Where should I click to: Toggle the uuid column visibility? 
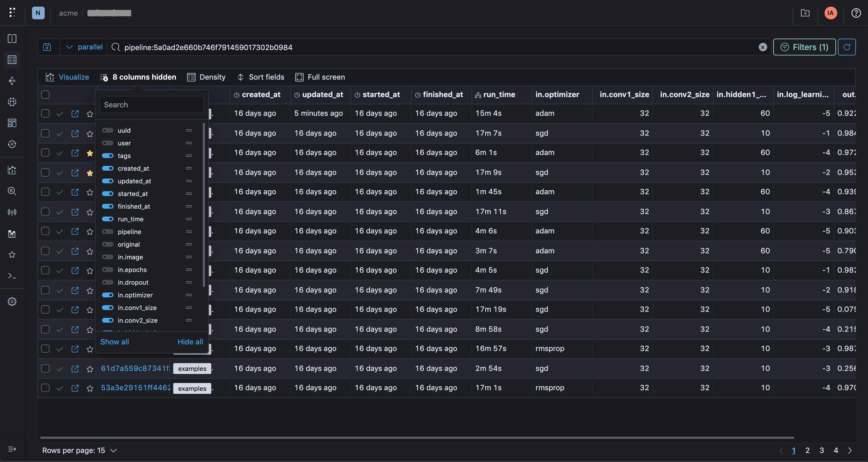click(108, 130)
